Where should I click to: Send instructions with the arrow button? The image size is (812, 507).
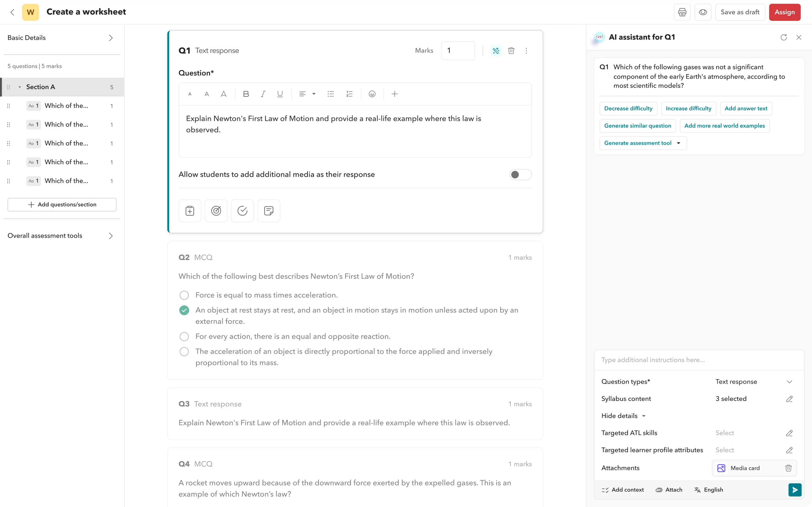coord(795,490)
